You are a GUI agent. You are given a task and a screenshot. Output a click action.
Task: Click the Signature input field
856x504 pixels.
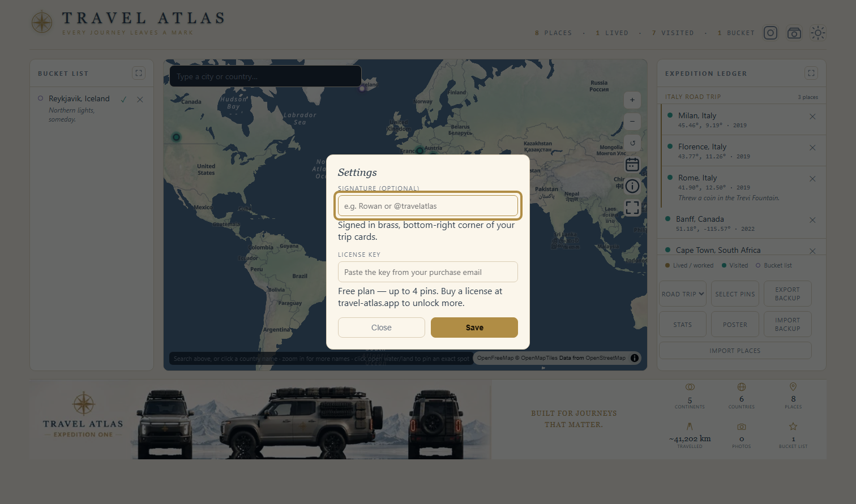[x=427, y=206]
